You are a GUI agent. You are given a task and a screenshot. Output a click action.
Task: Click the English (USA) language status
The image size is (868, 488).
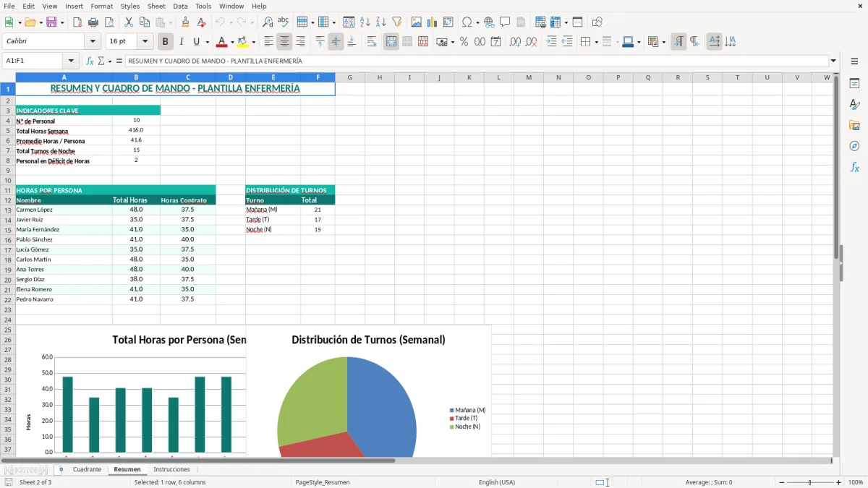497,482
